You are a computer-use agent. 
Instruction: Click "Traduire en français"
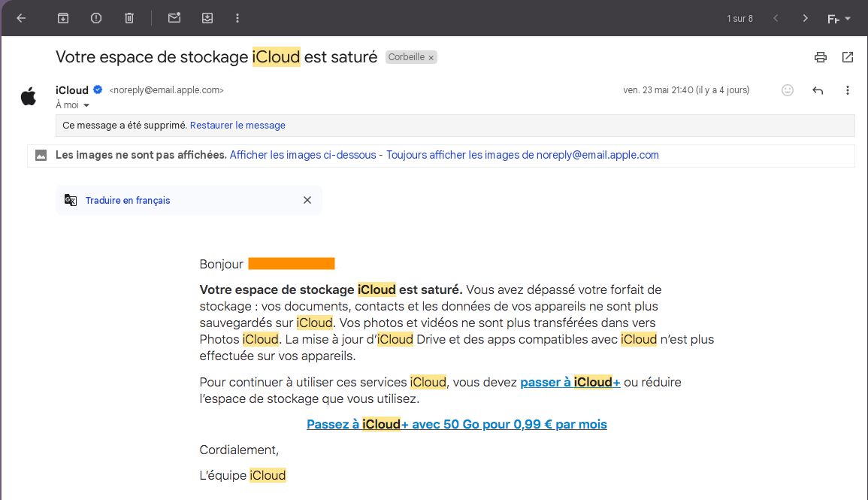coord(128,201)
